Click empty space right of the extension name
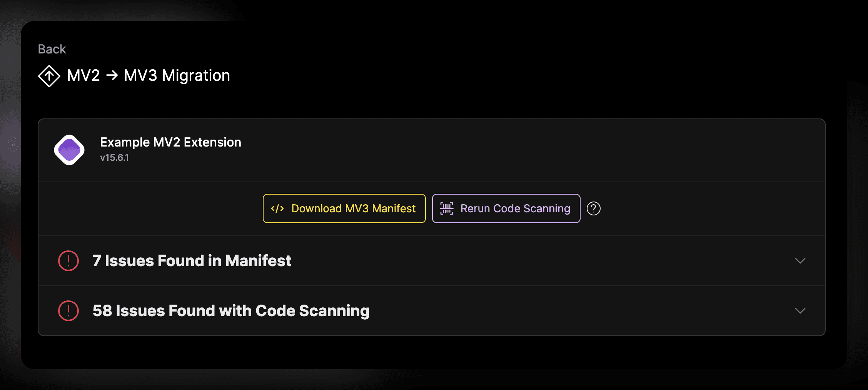Viewport: 868px width, 390px height. 500,150
